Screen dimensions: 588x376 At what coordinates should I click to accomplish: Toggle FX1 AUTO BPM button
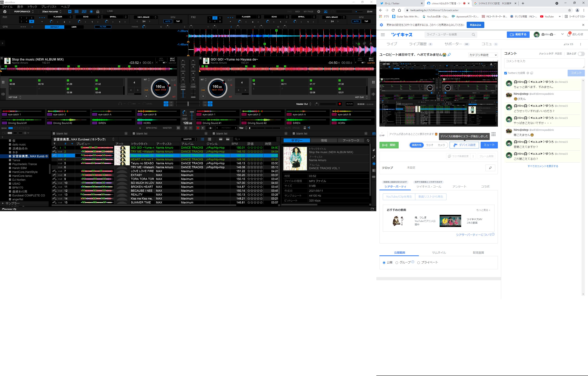point(168,21)
